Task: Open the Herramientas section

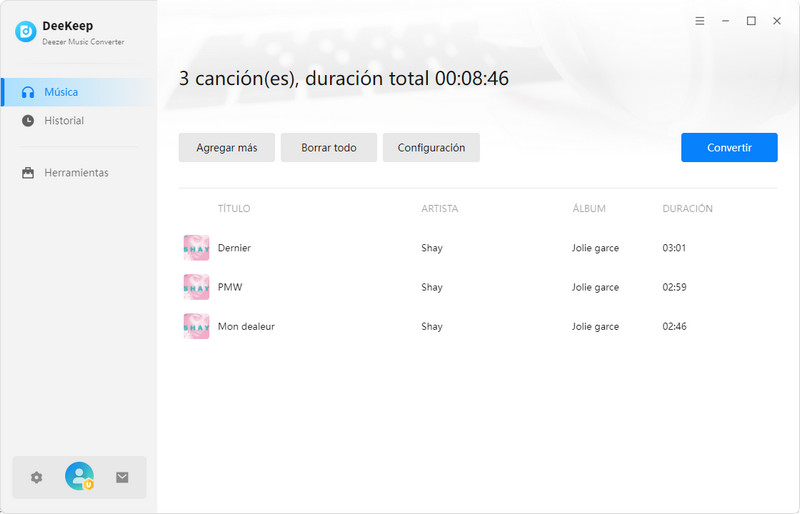Action: tap(78, 173)
